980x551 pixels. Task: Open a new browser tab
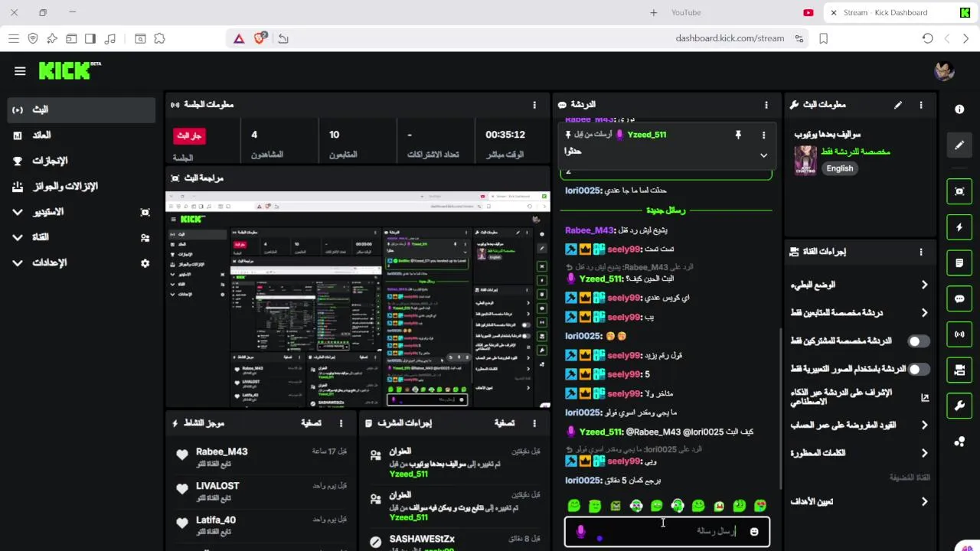pos(653,12)
